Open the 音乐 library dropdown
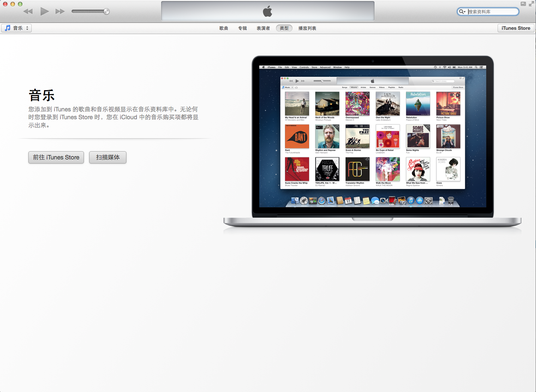 pyautogui.click(x=17, y=28)
